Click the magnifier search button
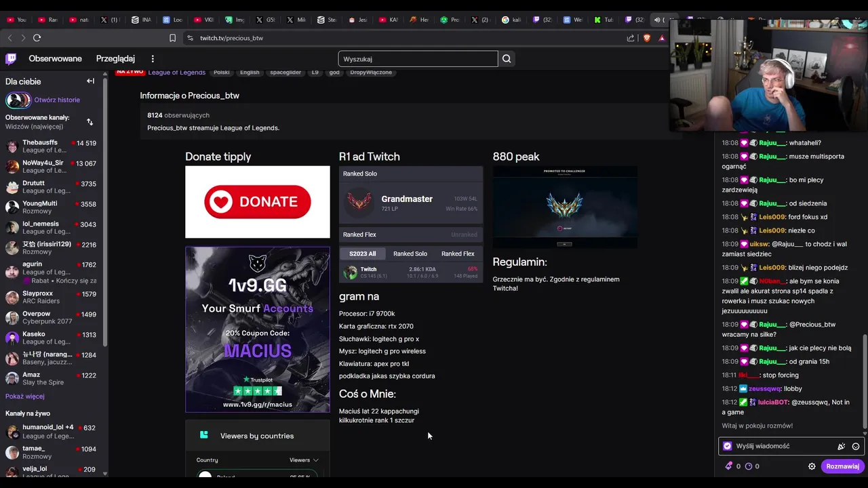This screenshot has height=488, width=868. (x=507, y=59)
